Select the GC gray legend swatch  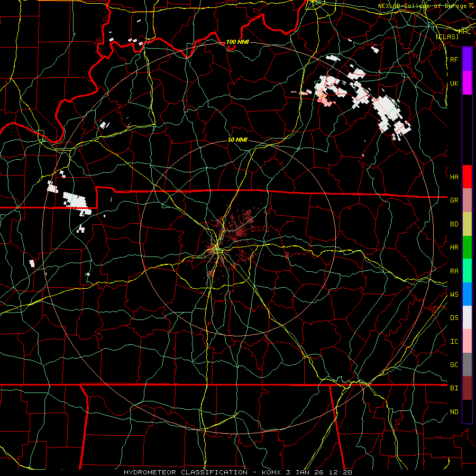point(467,364)
